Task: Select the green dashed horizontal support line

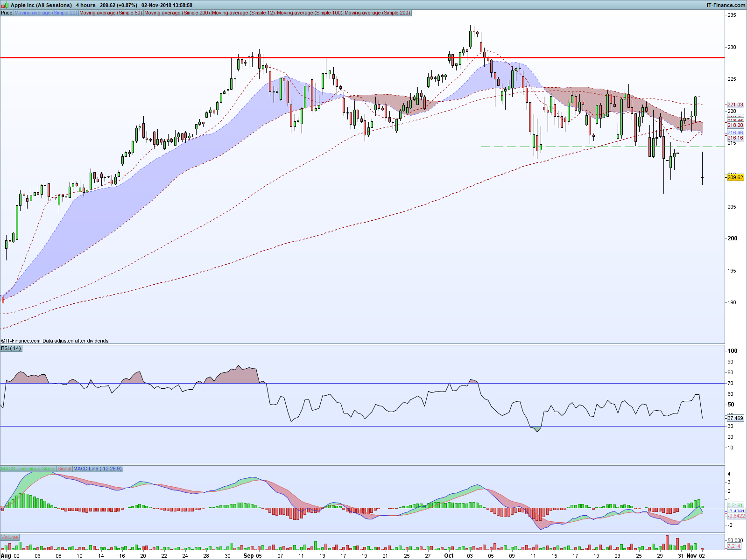Action: click(x=603, y=147)
